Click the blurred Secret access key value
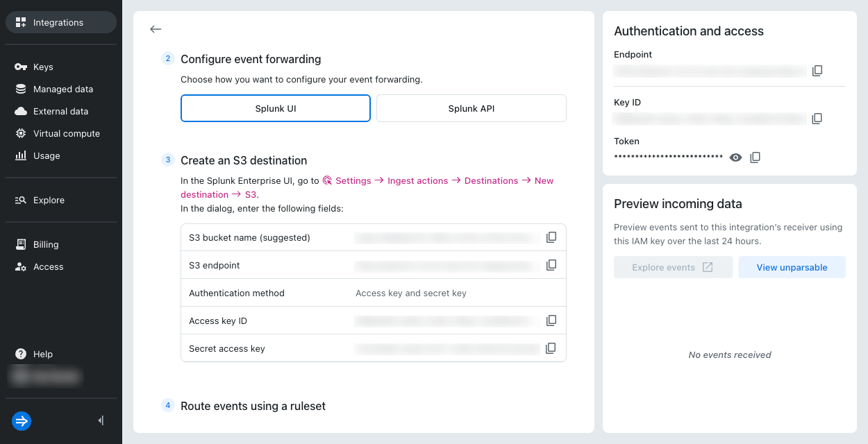 (447, 348)
